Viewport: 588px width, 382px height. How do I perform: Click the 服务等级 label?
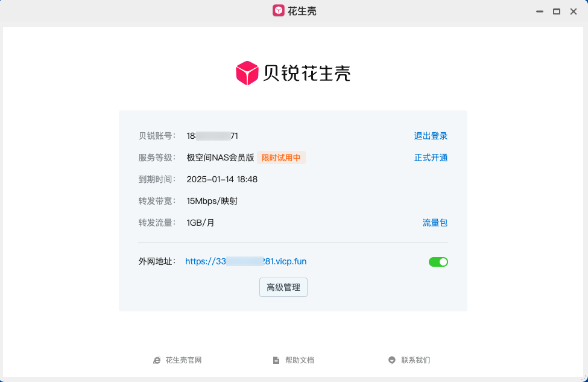coord(157,158)
